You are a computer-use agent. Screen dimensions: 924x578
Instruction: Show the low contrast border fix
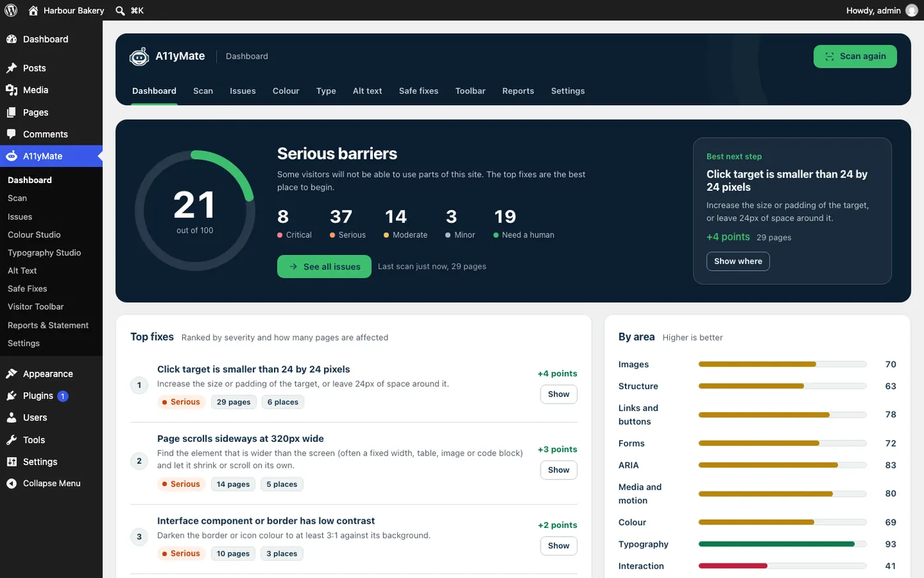[x=558, y=546]
